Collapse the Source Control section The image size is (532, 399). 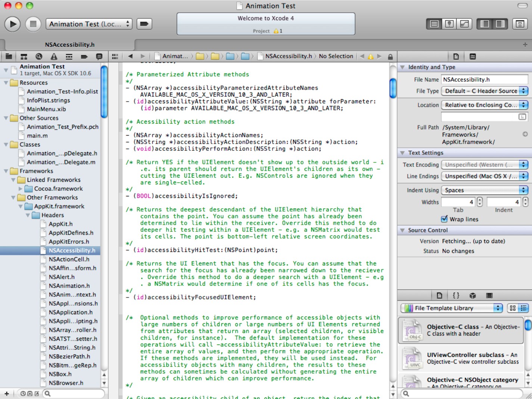[402, 230]
